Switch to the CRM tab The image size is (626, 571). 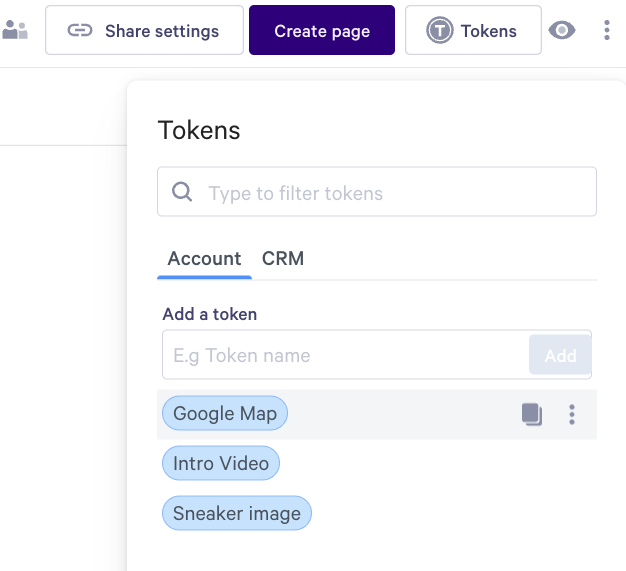coord(283,259)
